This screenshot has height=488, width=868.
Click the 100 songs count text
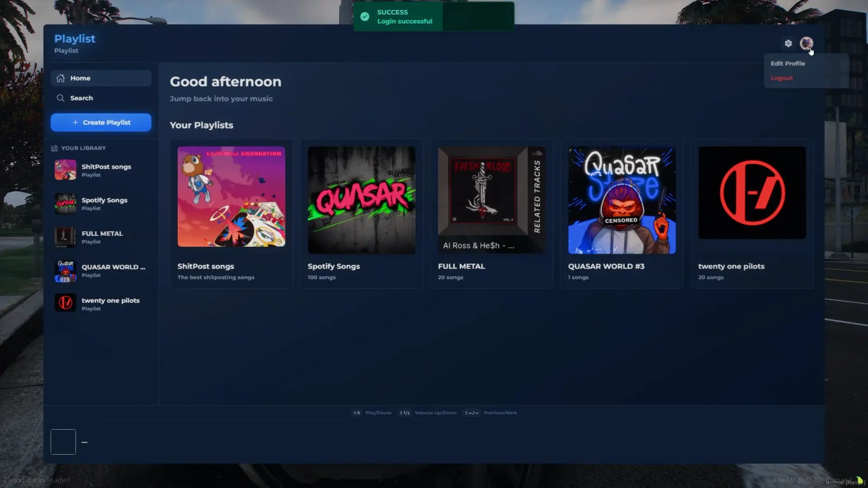click(321, 277)
